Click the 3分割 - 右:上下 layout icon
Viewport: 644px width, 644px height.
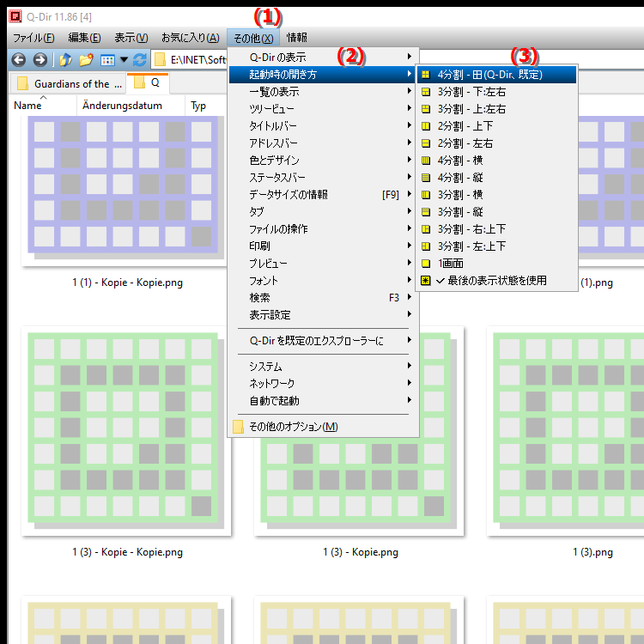(426, 229)
